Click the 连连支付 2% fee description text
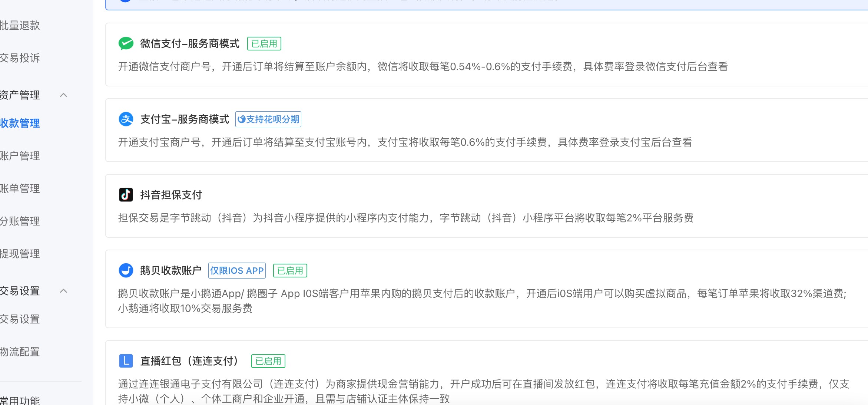Viewport: 868px width, 405px height. tap(484, 391)
